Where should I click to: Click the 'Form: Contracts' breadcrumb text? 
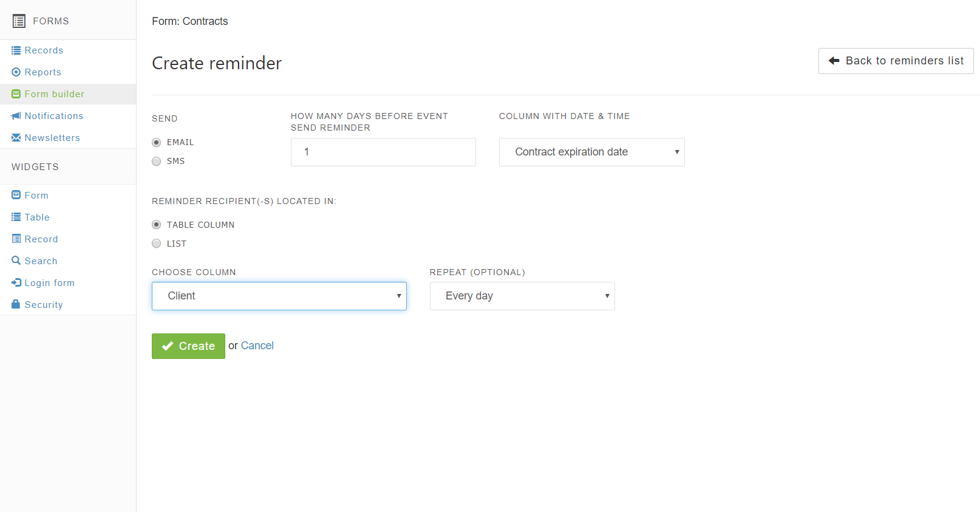tap(190, 21)
